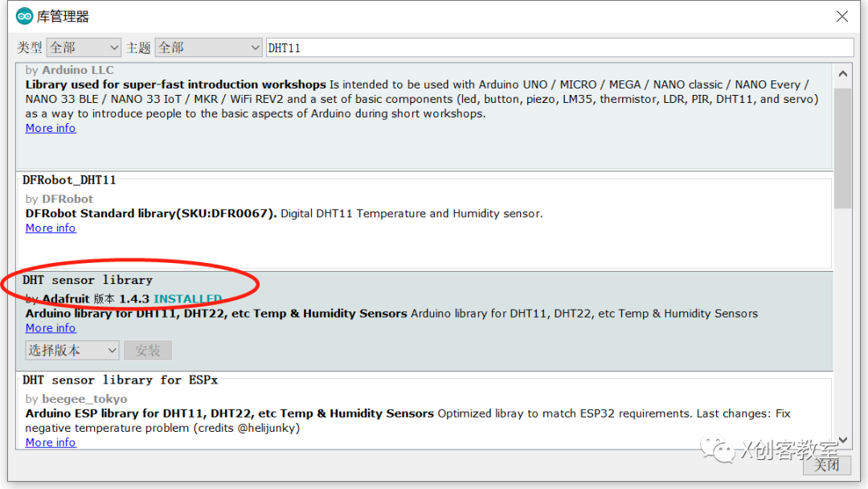Select the DFRobot_DHT11 library title
This screenshot has width=868, height=489.
click(x=69, y=180)
